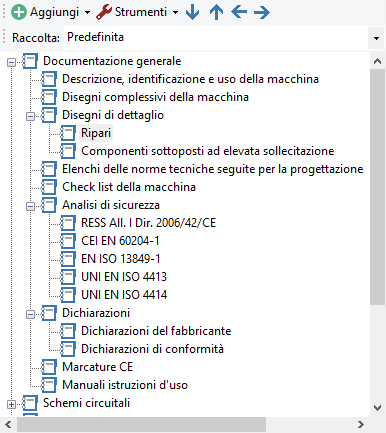386x433 pixels.
Task: Collapse the Analisi di sicurezza node
Action: tap(30, 206)
